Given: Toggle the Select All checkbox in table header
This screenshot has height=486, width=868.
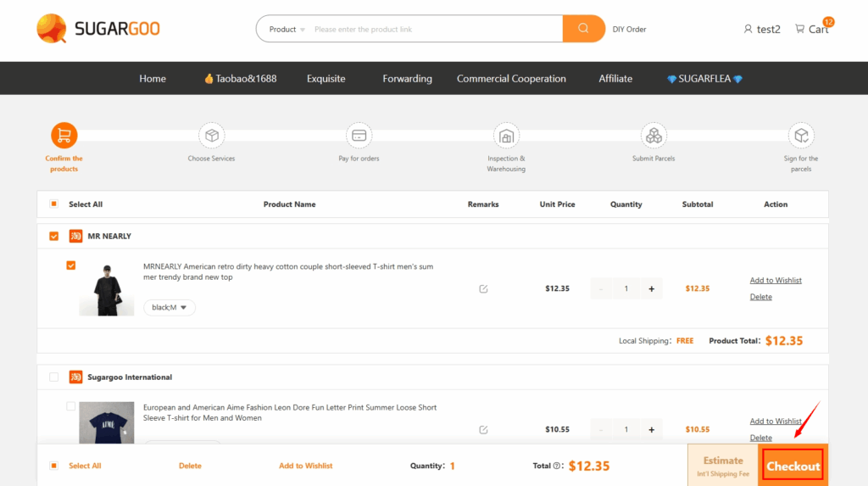Looking at the screenshot, I should tap(53, 204).
